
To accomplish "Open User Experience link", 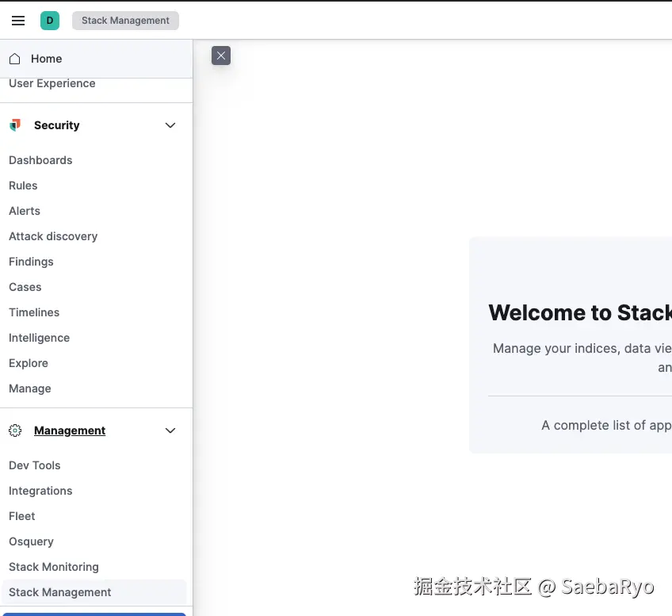I will click(x=52, y=83).
